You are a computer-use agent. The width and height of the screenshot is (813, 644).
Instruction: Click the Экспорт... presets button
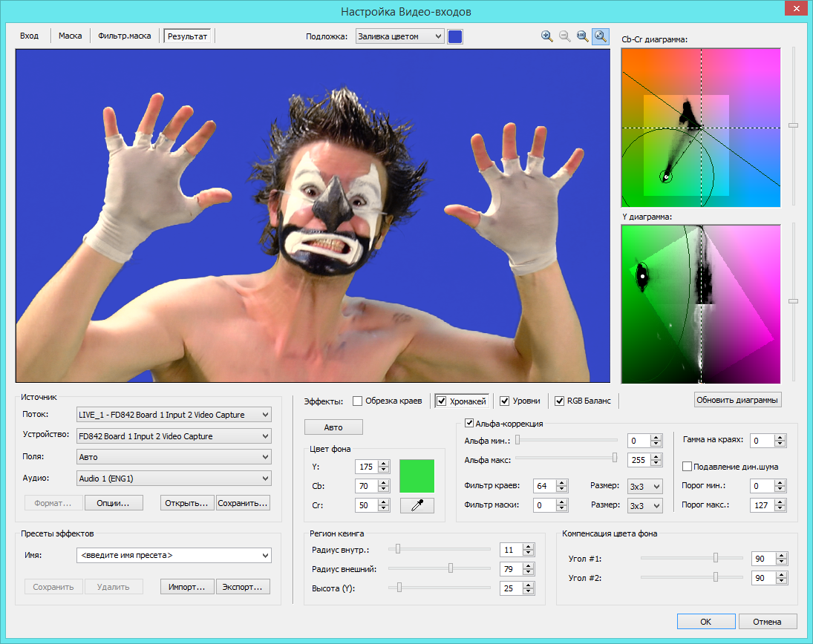click(x=243, y=587)
